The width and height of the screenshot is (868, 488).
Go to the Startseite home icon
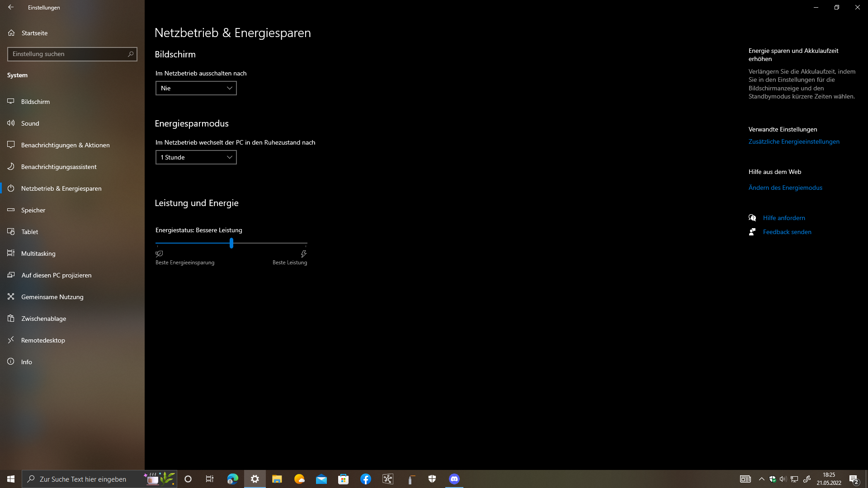[x=11, y=33]
